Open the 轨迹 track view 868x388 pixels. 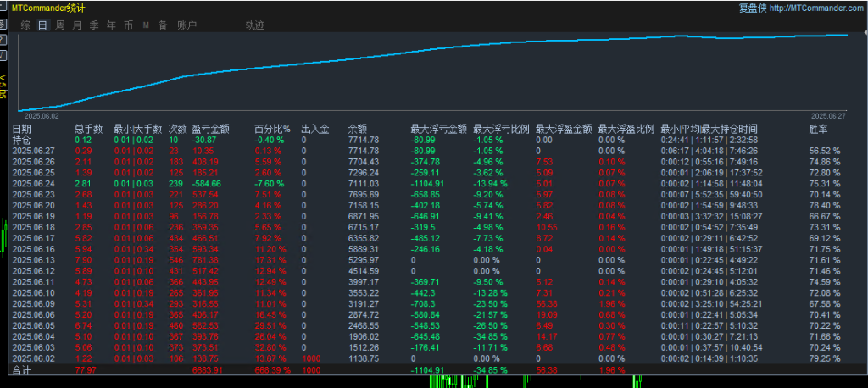pyautogui.click(x=254, y=25)
